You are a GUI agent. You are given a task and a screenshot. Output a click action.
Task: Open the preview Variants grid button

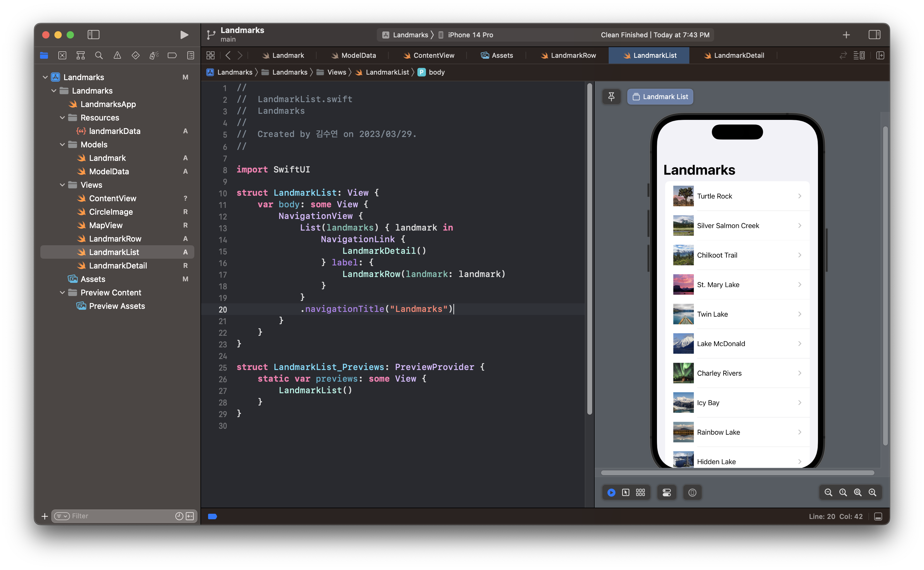640,492
